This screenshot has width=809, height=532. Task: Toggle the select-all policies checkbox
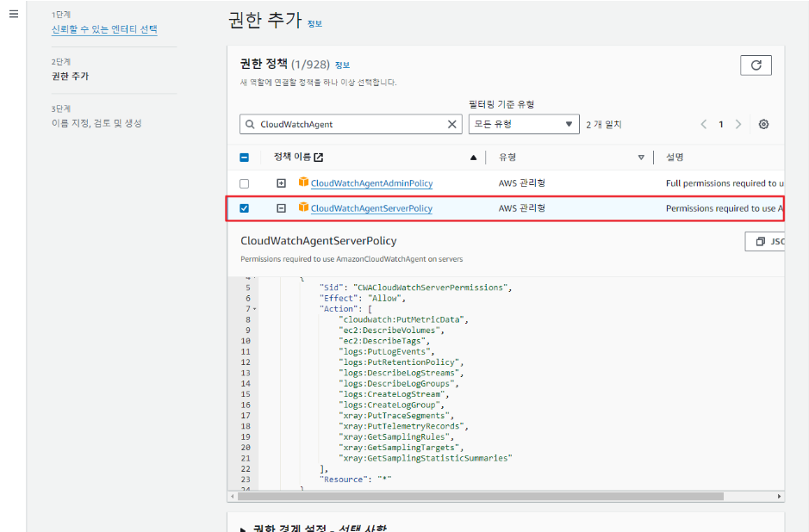[x=245, y=158]
